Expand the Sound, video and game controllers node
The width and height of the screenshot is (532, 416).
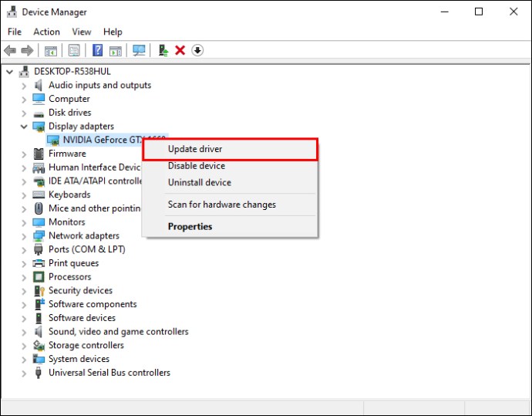point(24,331)
